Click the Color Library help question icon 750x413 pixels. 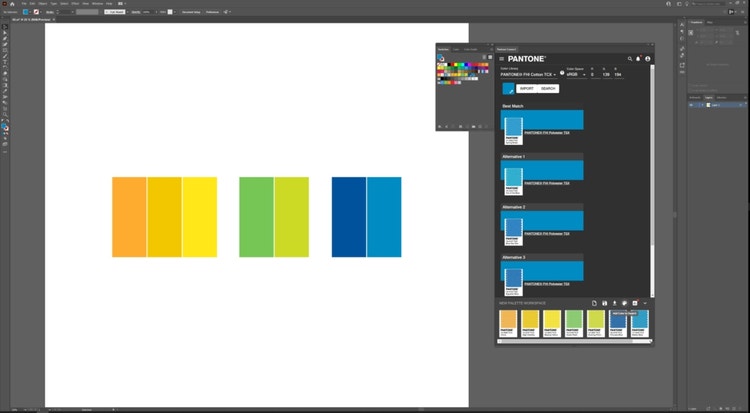coord(562,73)
